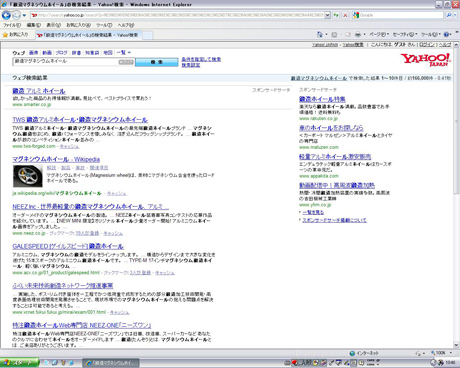The image size is (460, 368).
Task: Open the 鍛造ホイール特集 sponsored ad
Action: pos(322,99)
